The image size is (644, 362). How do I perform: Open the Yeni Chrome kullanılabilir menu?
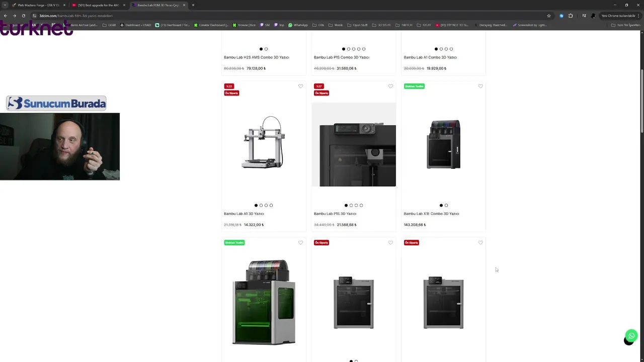click(x=620, y=16)
